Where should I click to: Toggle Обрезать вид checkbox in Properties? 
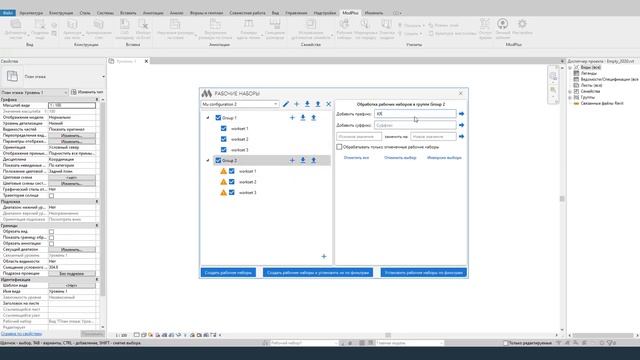click(51, 231)
